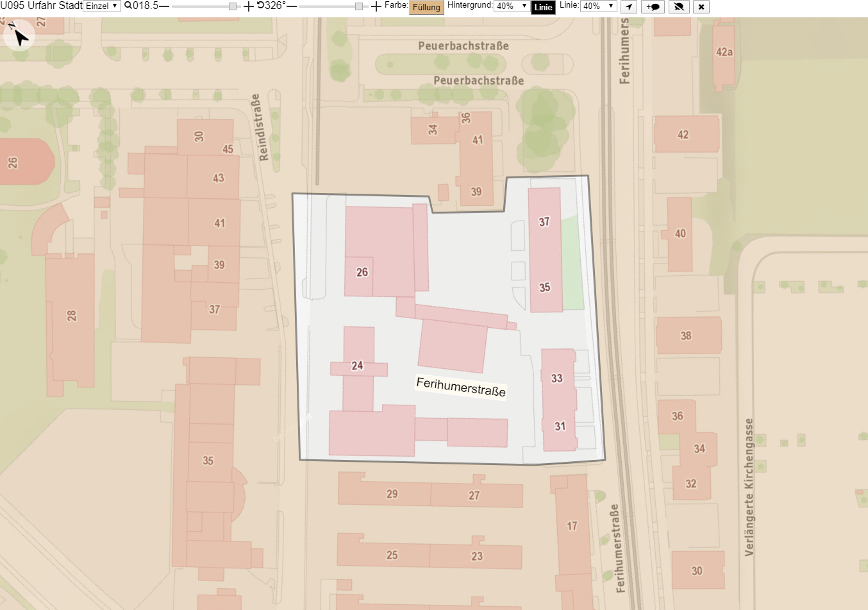The width and height of the screenshot is (868, 610).
Task: Click the location arrow button in toolbar
Action: point(629,7)
